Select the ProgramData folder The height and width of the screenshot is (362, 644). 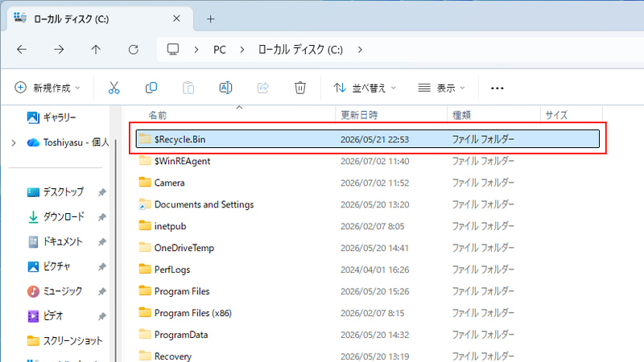tap(368, 335)
